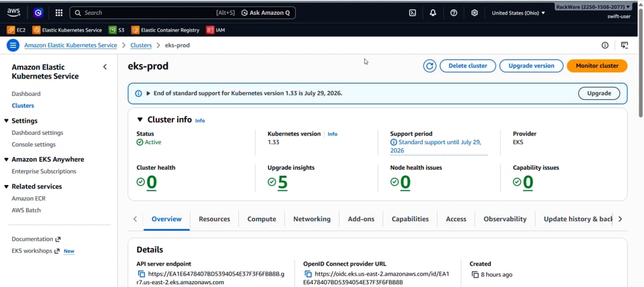Select the Overview tab

[166, 219]
